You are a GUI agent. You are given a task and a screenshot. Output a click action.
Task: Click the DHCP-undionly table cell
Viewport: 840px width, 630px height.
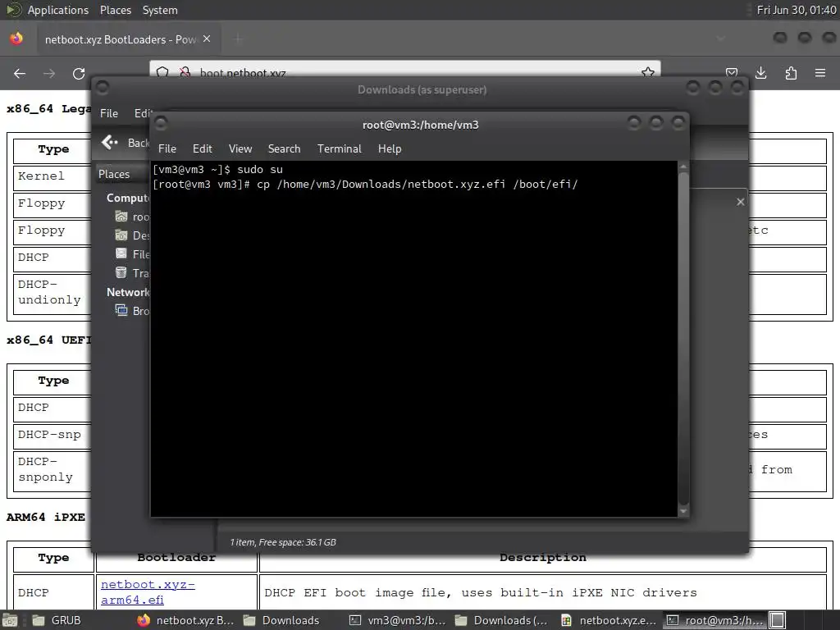[53, 293]
